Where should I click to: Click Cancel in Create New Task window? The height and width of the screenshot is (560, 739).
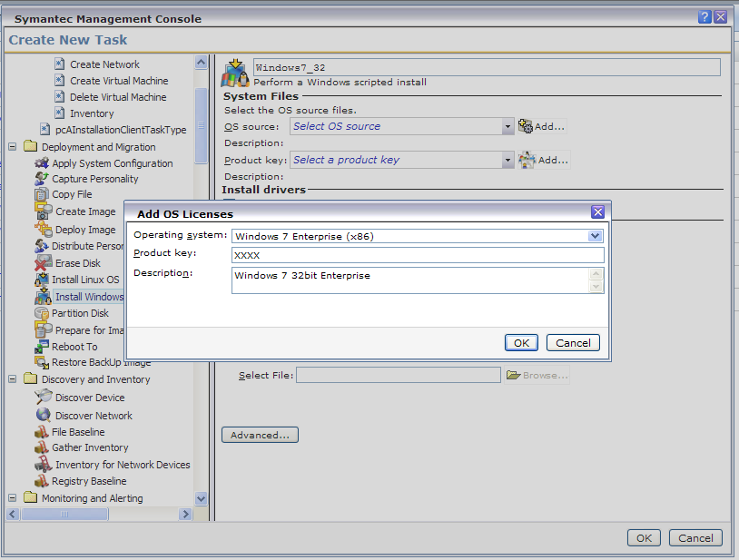tap(695, 538)
